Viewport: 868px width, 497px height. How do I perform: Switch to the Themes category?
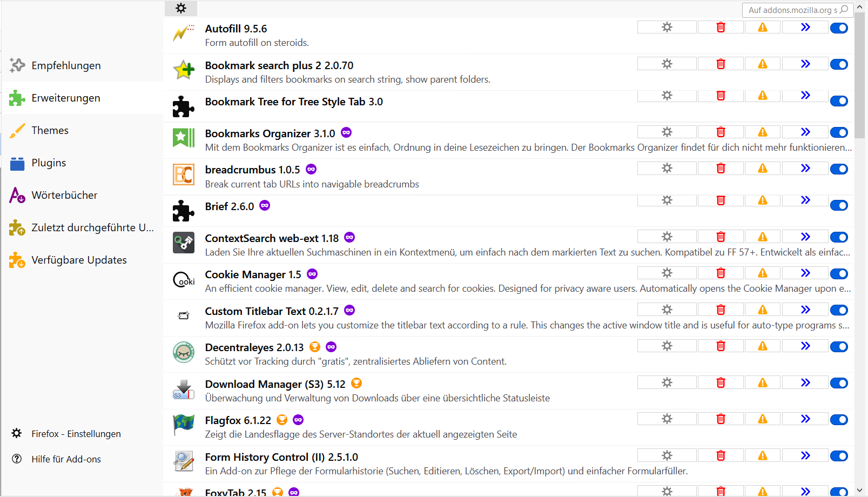[x=50, y=130]
